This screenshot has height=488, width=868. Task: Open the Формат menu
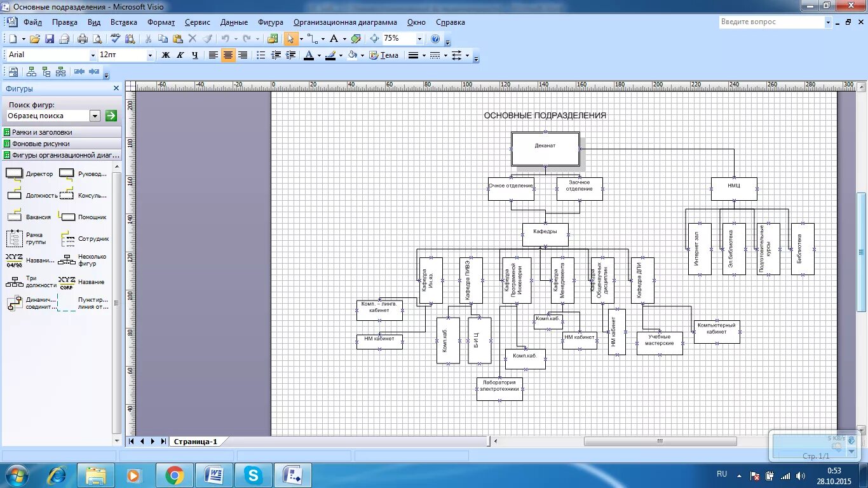(161, 22)
